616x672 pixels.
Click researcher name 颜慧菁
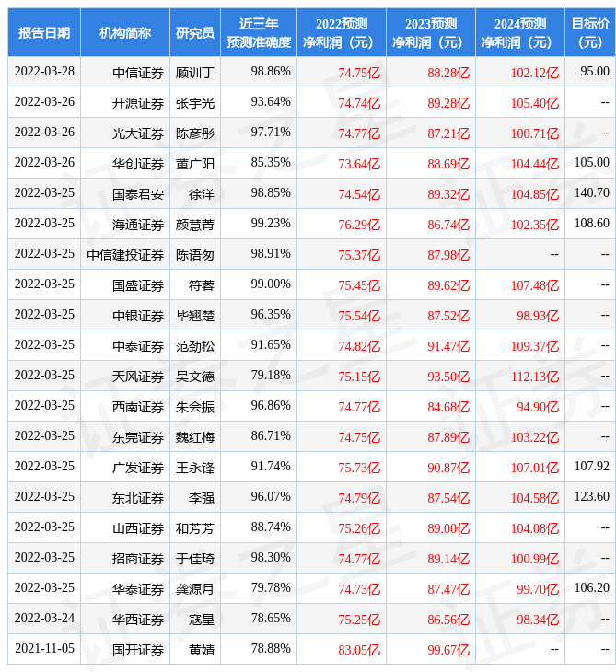[x=195, y=225]
